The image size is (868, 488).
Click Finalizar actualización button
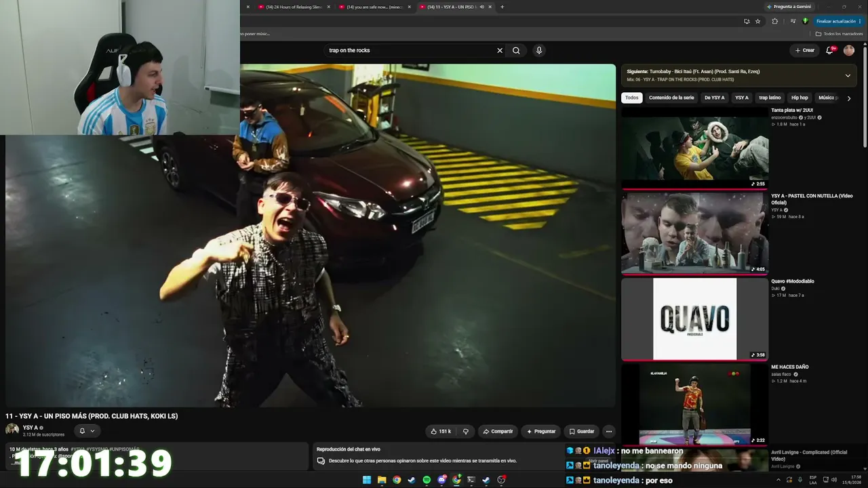pos(839,21)
